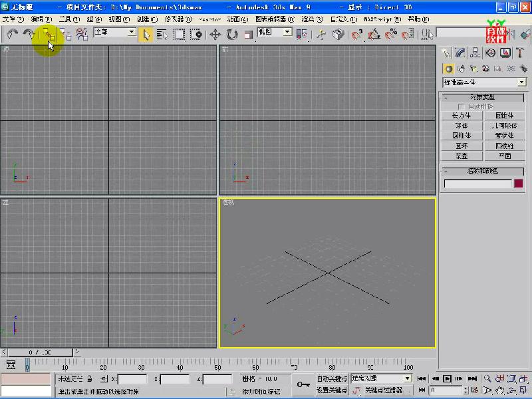Select the Systems category icon
Image resolution: width=532 pixels, height=399 pixels.
tap(523, 69)
